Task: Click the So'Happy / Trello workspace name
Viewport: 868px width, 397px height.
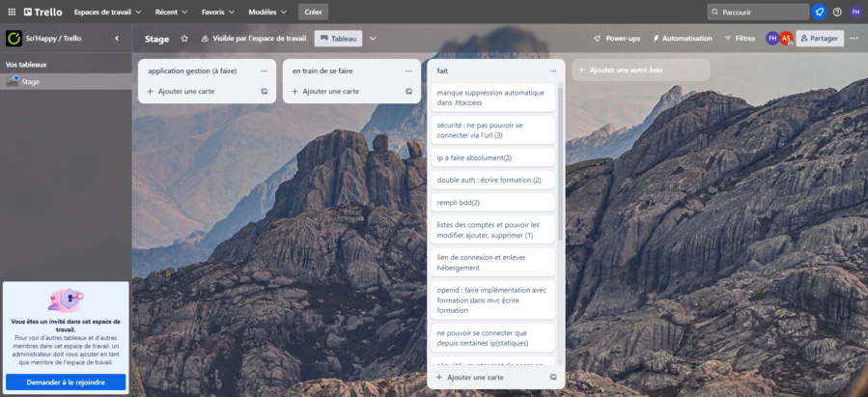Action: click(53, 39)
